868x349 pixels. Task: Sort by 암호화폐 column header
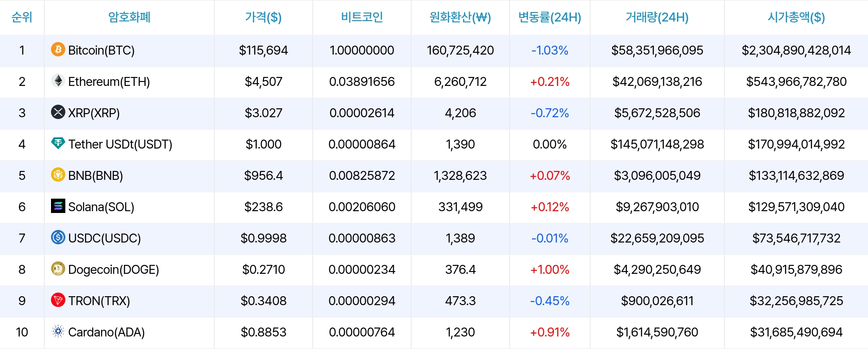[x=129, y=17]
